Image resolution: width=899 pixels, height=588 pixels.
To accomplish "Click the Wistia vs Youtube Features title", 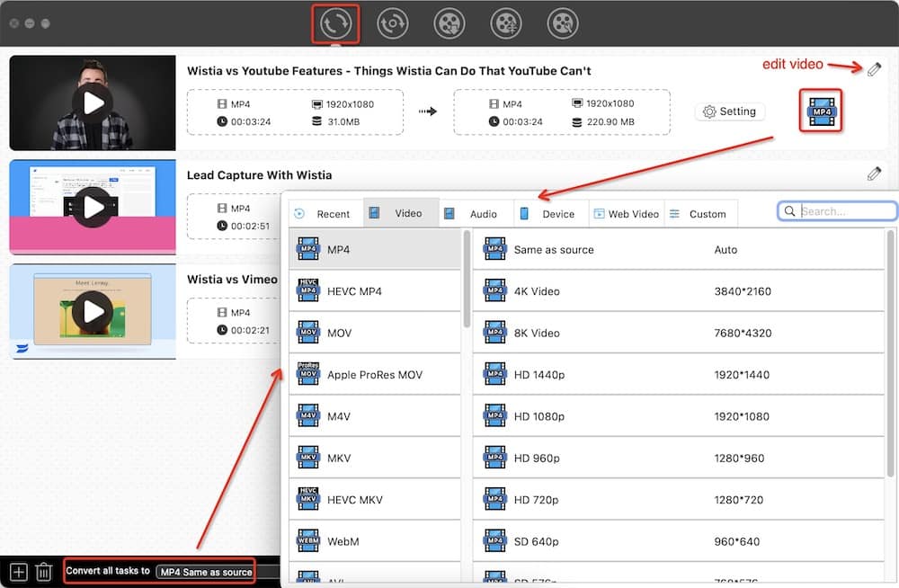I will click(388, 70).
